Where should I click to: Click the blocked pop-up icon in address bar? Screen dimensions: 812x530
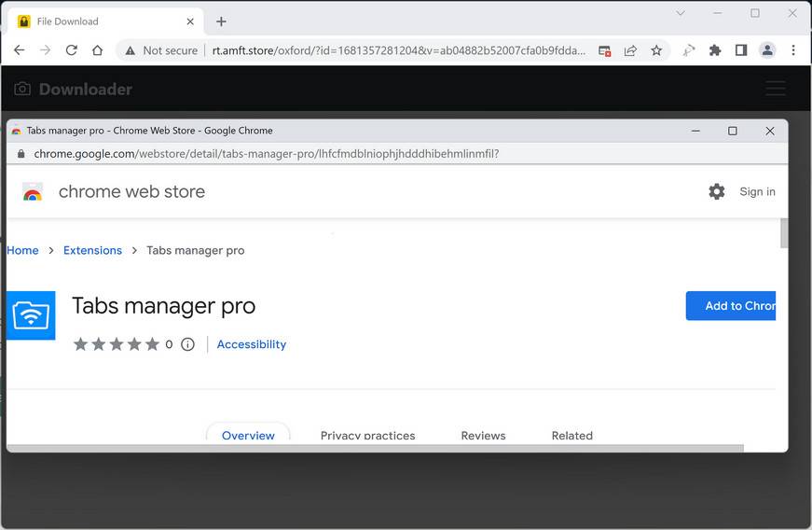[x=604, y=50]
